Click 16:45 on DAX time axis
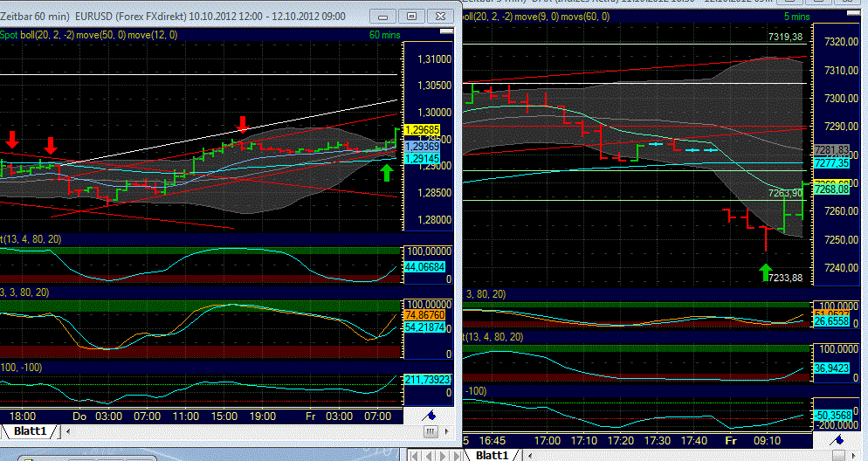 coord(493,441)
